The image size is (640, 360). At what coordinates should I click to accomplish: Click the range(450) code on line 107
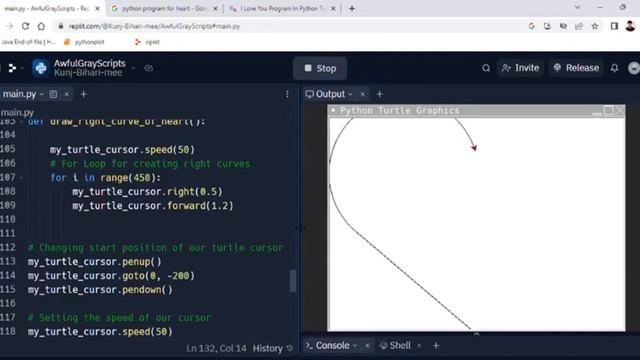(128, 178)
